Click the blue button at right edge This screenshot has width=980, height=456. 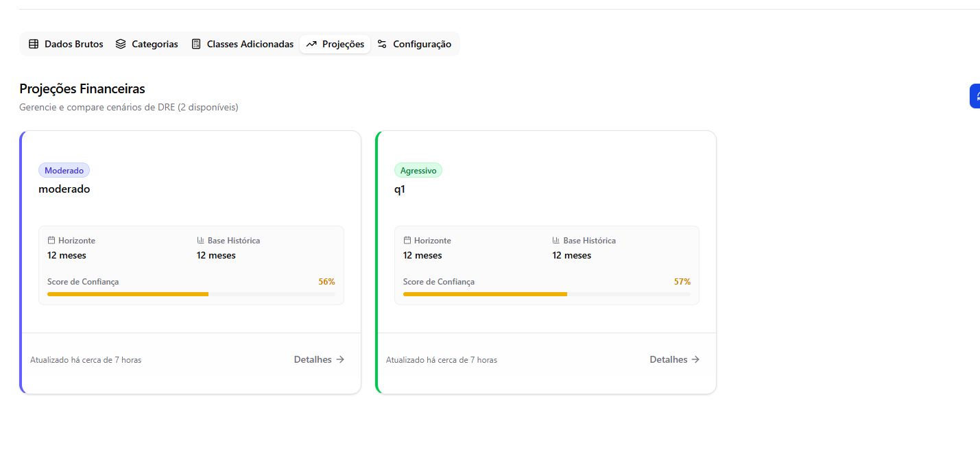coord(975,96)
